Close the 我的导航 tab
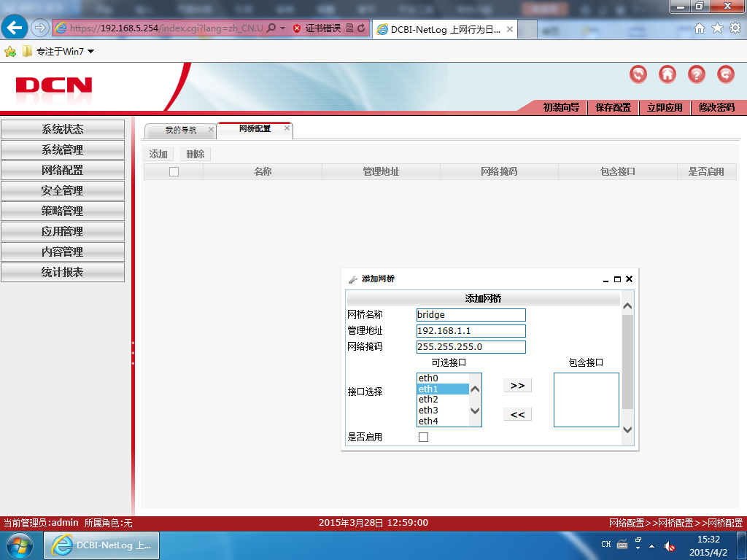This screenshot has height=560, width=747. [x=211, y=130]
